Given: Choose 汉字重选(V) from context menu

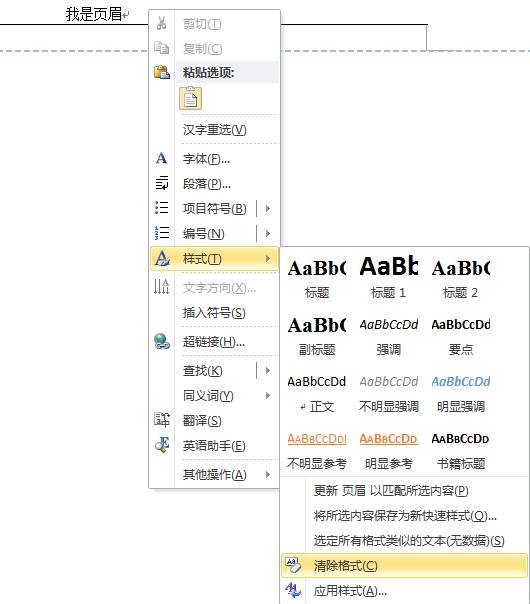Looking at the screenshot, I should 215,130.
